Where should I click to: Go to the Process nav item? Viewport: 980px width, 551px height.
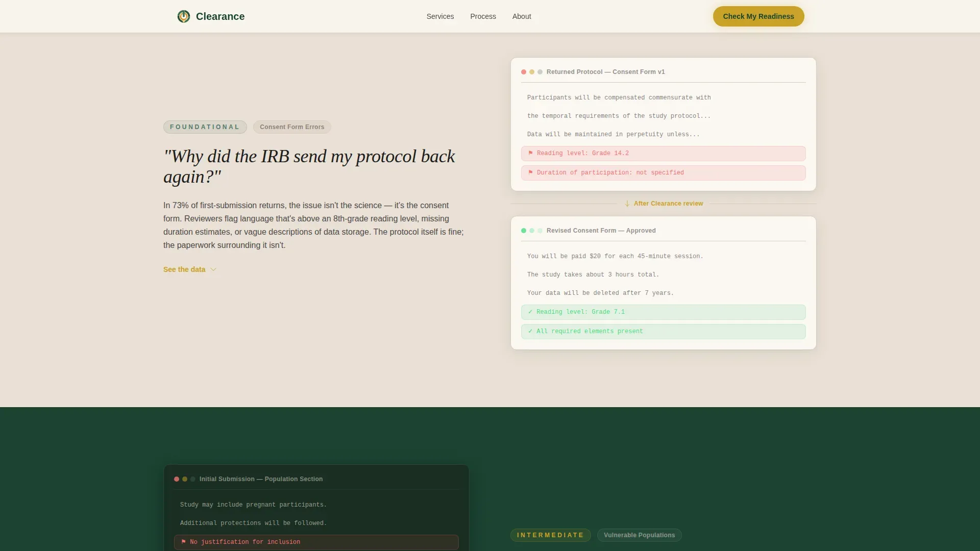click(483, 16)
